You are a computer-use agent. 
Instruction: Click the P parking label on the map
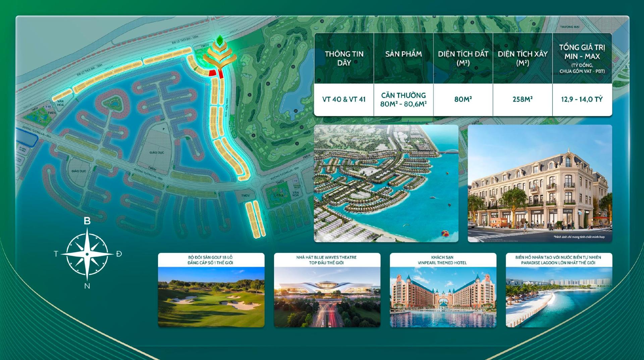164,129
